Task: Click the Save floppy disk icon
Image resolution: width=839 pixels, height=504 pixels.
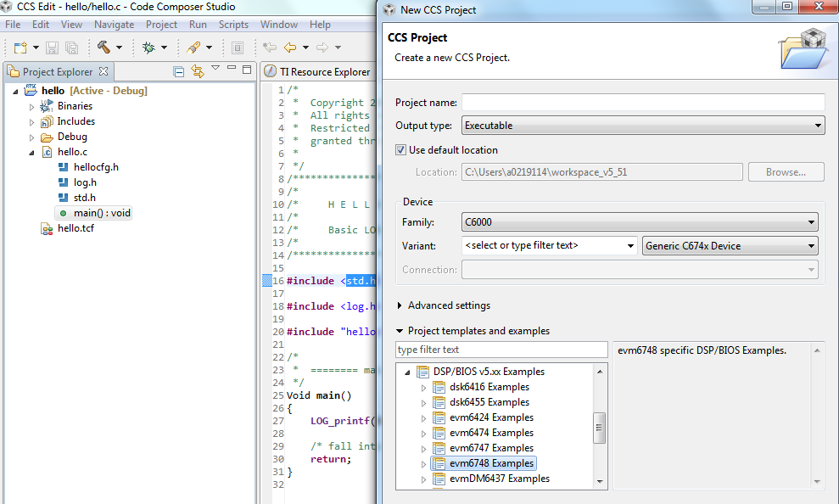Action: (x=52, y=48)
